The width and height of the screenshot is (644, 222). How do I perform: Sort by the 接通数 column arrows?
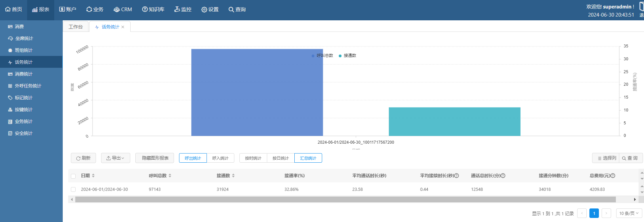(x=233, y=176)
